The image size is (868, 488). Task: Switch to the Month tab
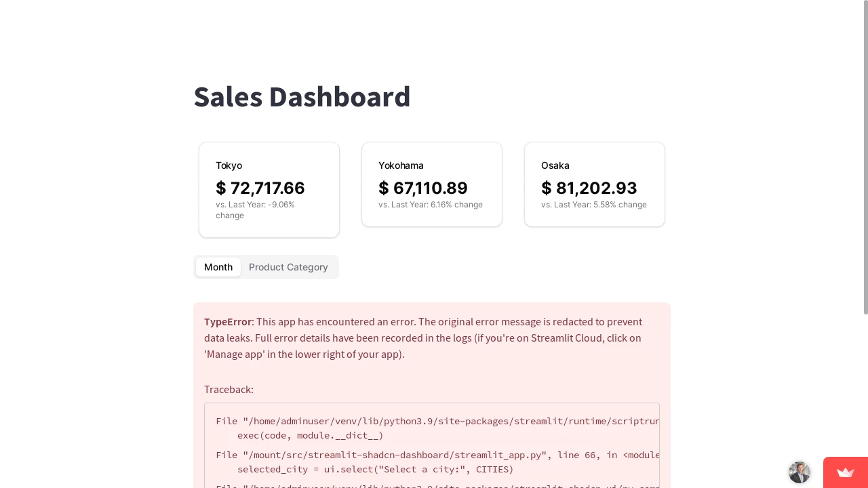point(218,267)
